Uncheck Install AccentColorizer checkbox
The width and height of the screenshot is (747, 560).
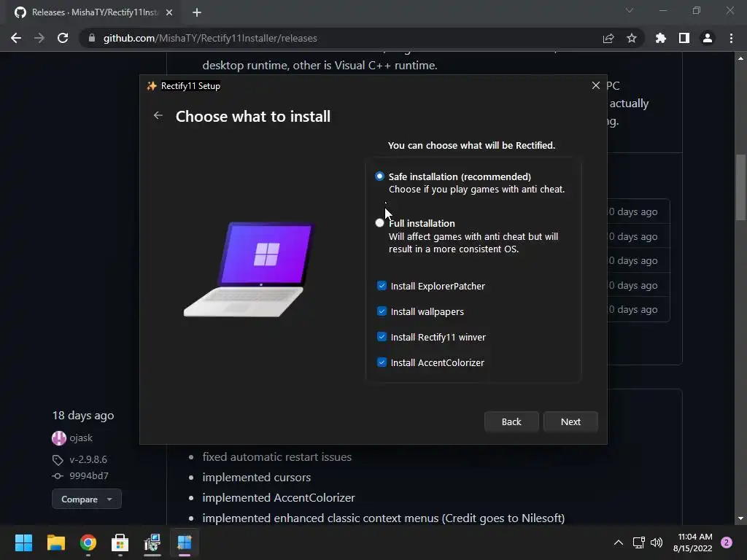pos(382,362)
